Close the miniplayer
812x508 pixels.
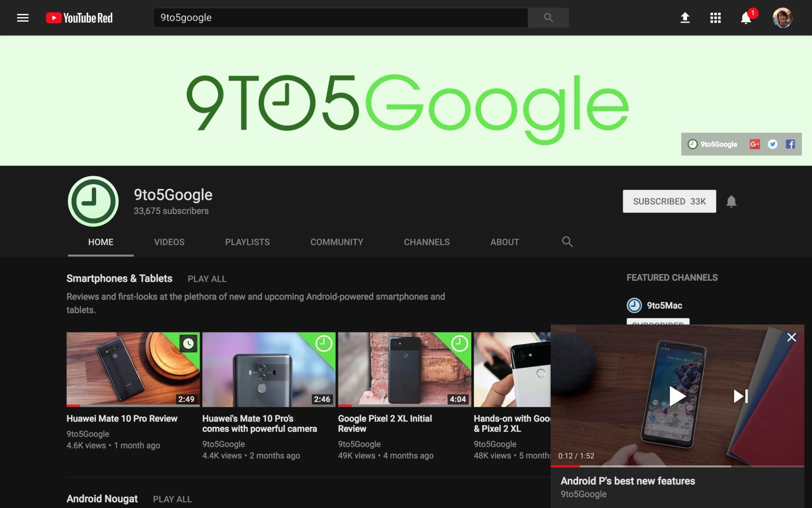coord(791,337)
